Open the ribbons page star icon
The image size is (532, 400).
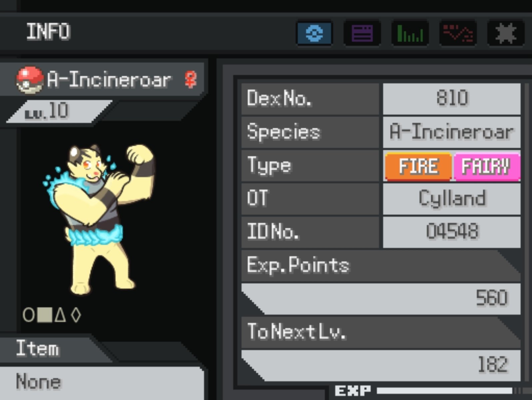(506, 33)
